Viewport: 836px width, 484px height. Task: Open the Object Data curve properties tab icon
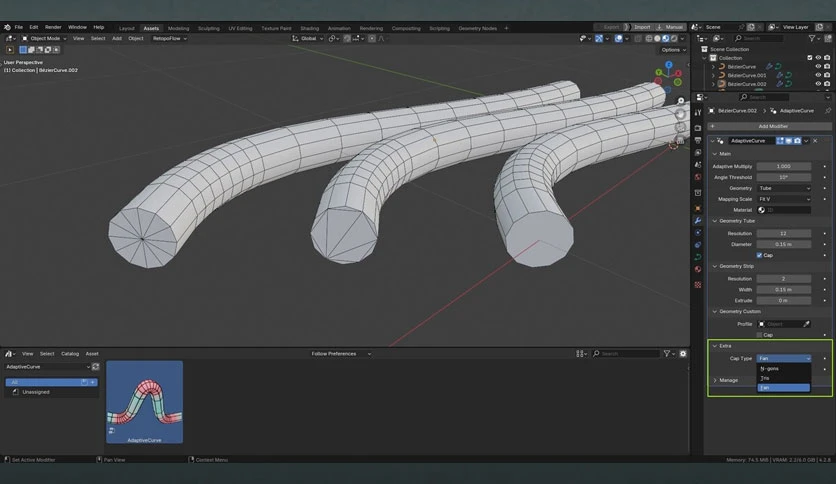point(698,257)
